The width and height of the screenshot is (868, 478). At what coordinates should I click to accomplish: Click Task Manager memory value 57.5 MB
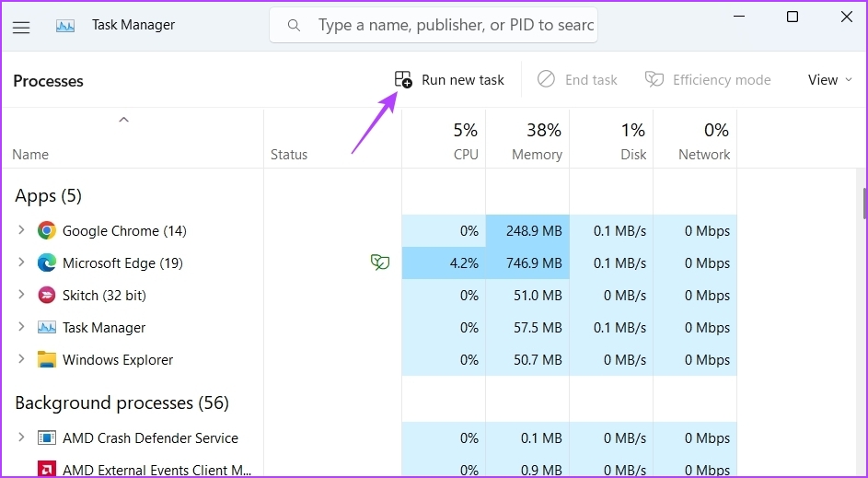coord(538,328)
